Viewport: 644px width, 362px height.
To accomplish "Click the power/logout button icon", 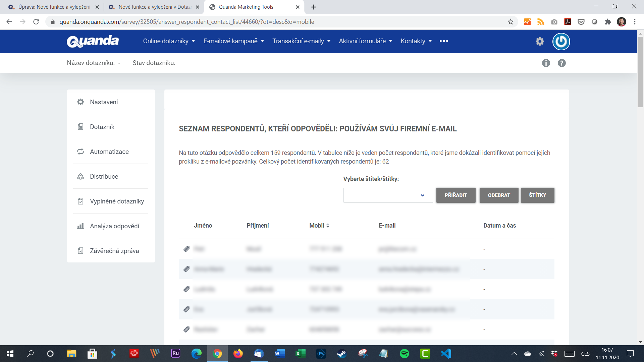I will coord(561,41).
